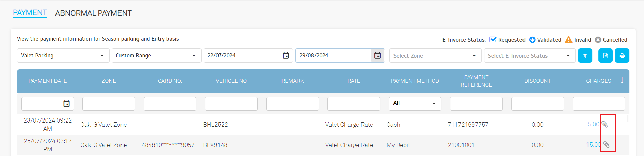Click the blue filter funnel button
The height and width of the screenshot is (156, 644).
click(x=585, y=56)
